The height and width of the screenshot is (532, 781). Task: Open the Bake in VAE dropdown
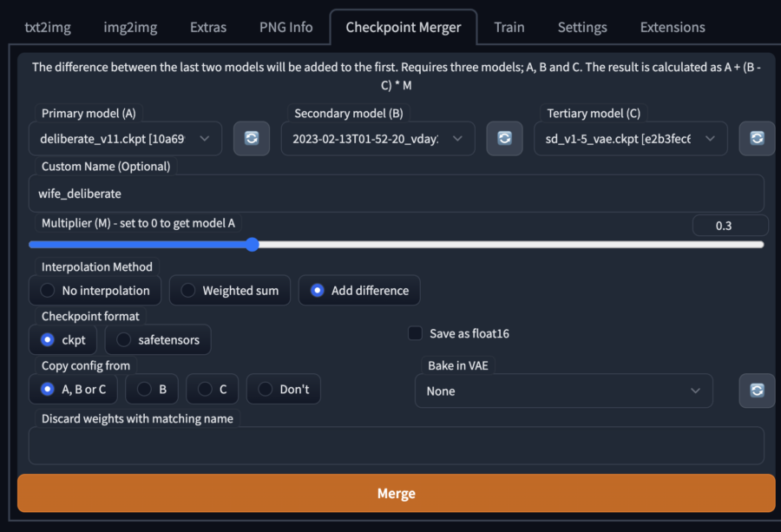(x=564, y=391)
